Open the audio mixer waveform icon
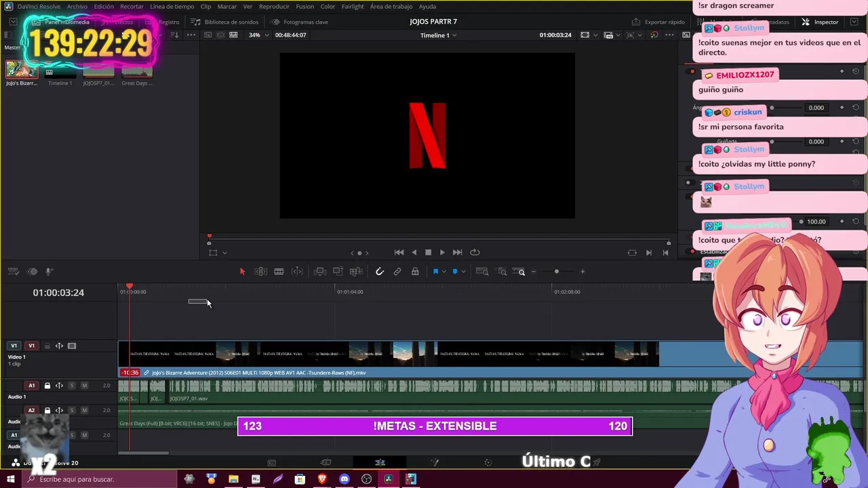 (32, 272)
